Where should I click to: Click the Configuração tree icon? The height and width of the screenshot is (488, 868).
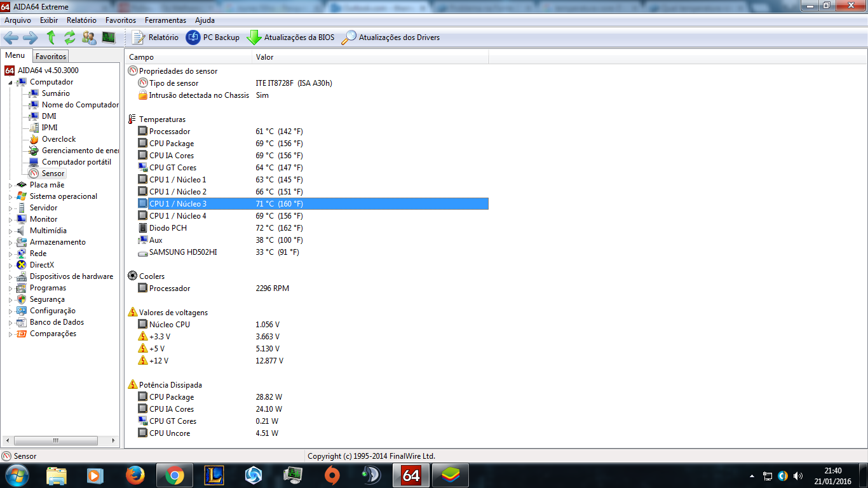tap(22, 311)
